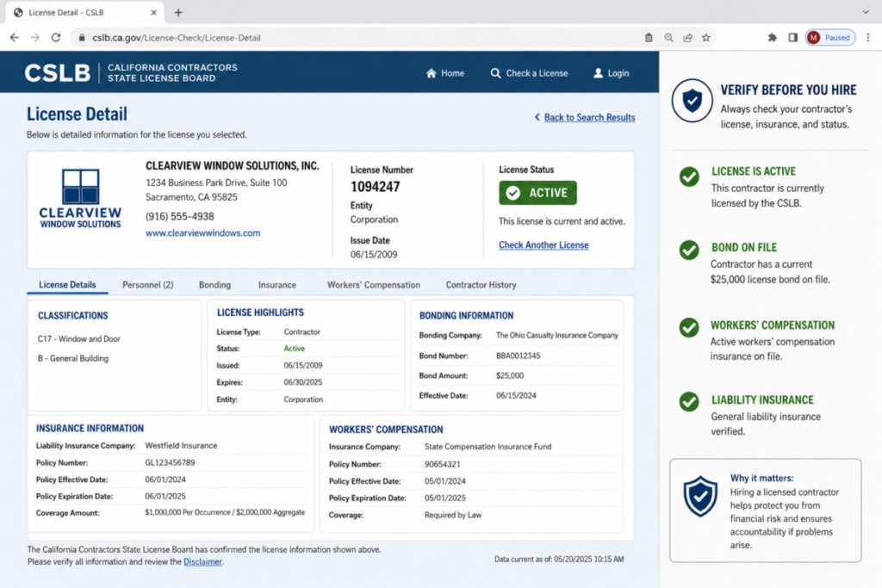Click the license number 1094247

coord(376,187)
